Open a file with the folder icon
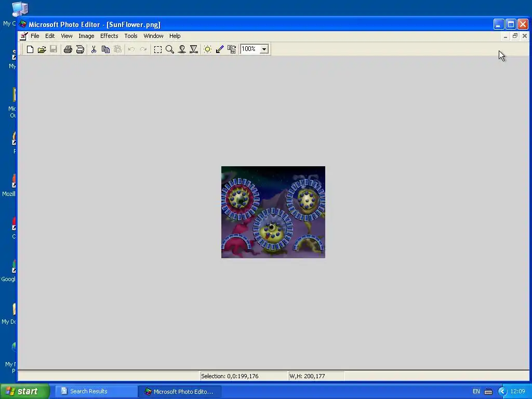Viewport: 532px width, 399px height. click(42, 49)
